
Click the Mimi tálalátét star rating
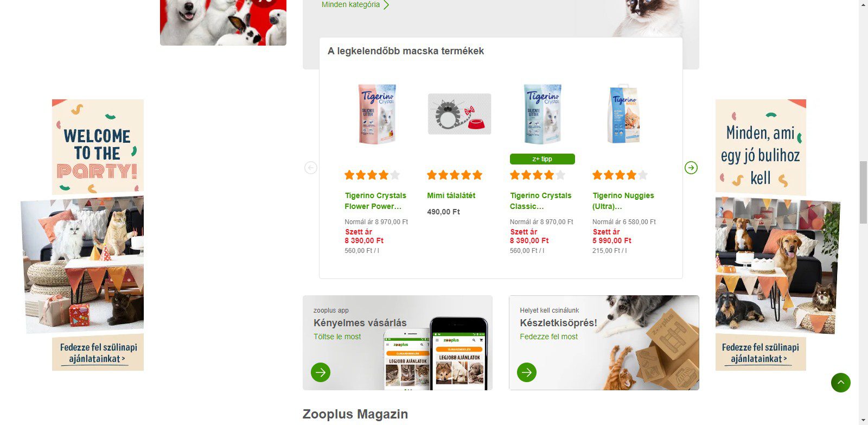tap(455, 175)
